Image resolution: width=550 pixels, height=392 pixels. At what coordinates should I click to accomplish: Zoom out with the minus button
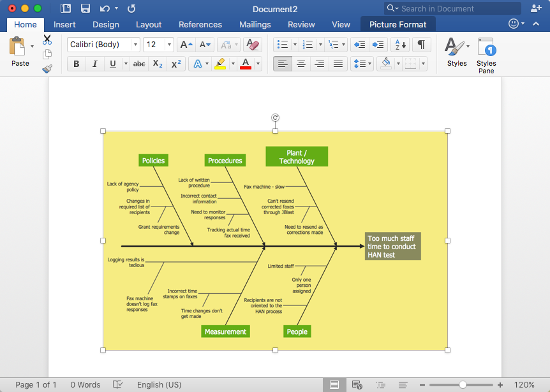(422, 384)
